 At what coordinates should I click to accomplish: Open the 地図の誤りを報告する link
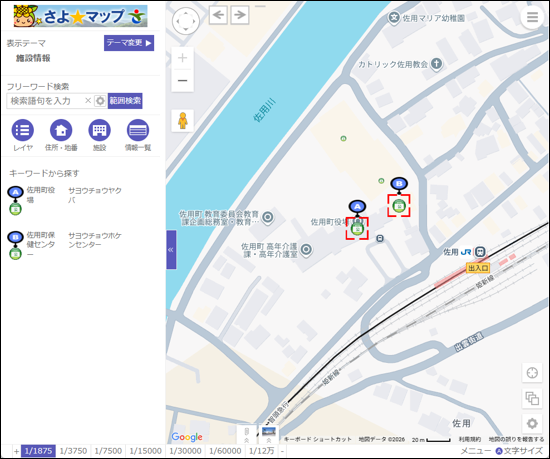pyautogui.click(x=516, y=439)
